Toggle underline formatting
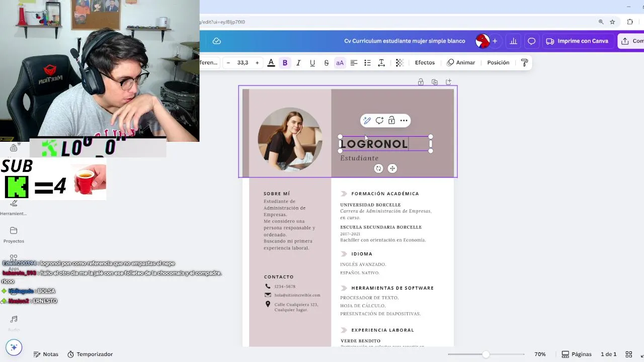 pos(312,63)
